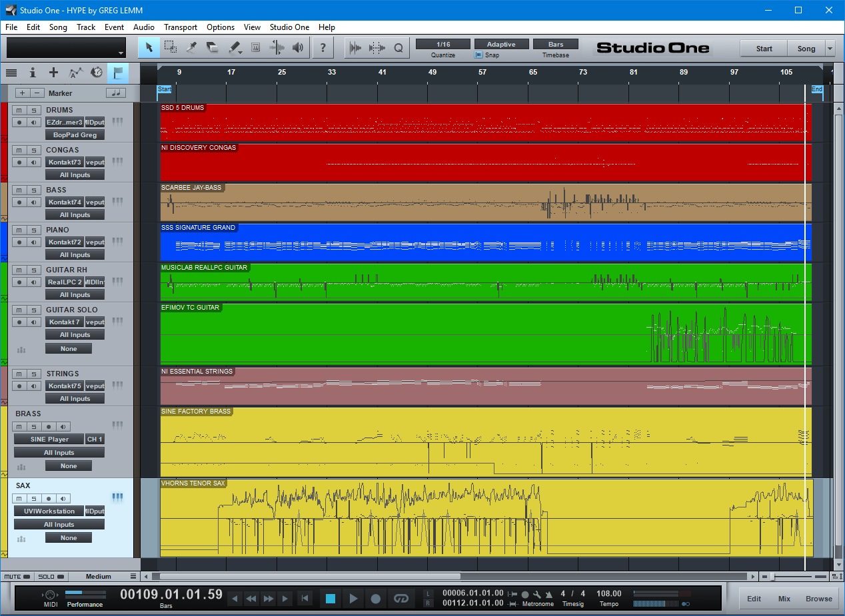Open the Song menu

coord(58,27)
